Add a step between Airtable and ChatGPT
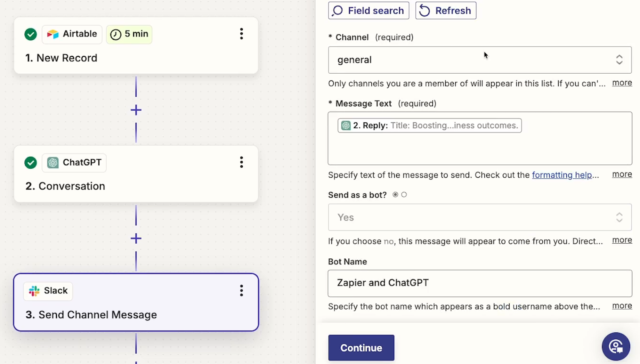The image size is (640, 364). (x=136, y=110)
